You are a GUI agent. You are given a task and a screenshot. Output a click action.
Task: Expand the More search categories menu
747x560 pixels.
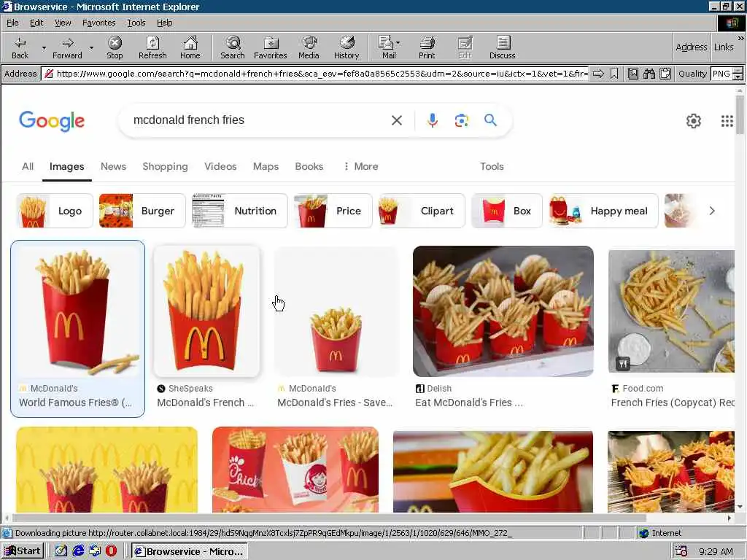tap(360, 167)
